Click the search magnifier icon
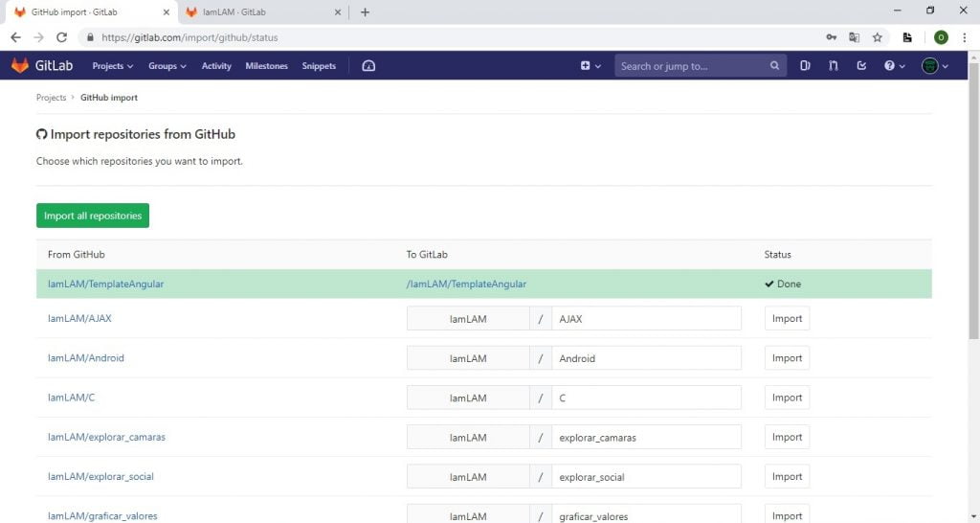 pos(774,66)
